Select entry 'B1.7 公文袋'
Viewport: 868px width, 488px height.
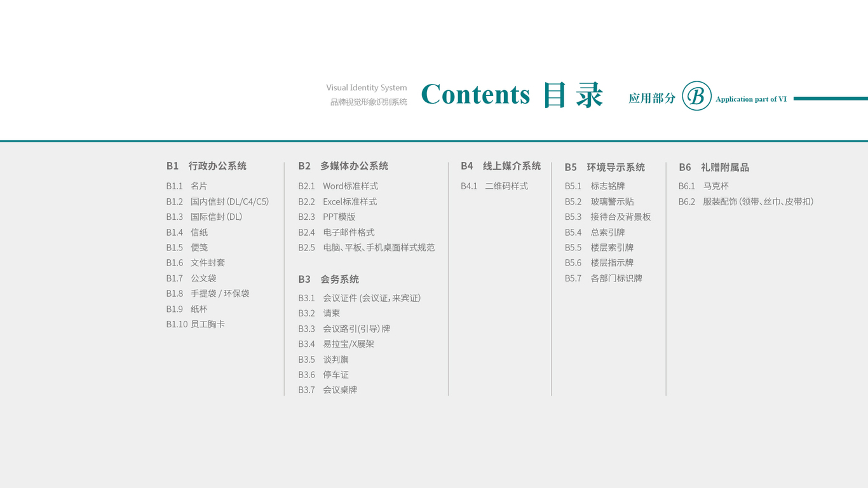191,278
